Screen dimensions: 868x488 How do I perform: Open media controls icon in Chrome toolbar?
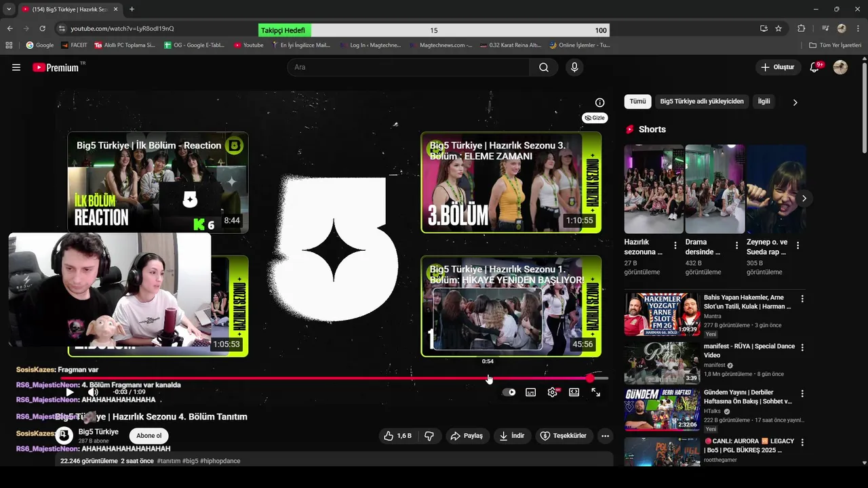click(x=825, y=28)
